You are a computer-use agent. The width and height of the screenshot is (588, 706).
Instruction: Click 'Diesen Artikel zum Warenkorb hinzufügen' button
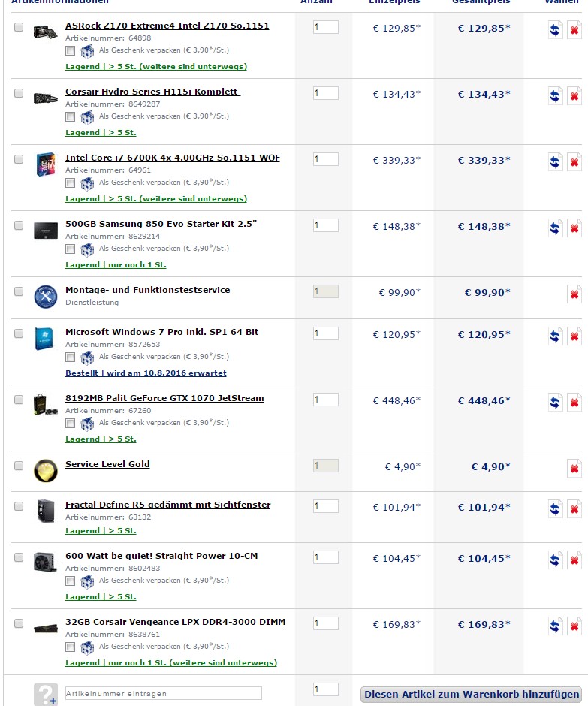click(x=472, y=695)
